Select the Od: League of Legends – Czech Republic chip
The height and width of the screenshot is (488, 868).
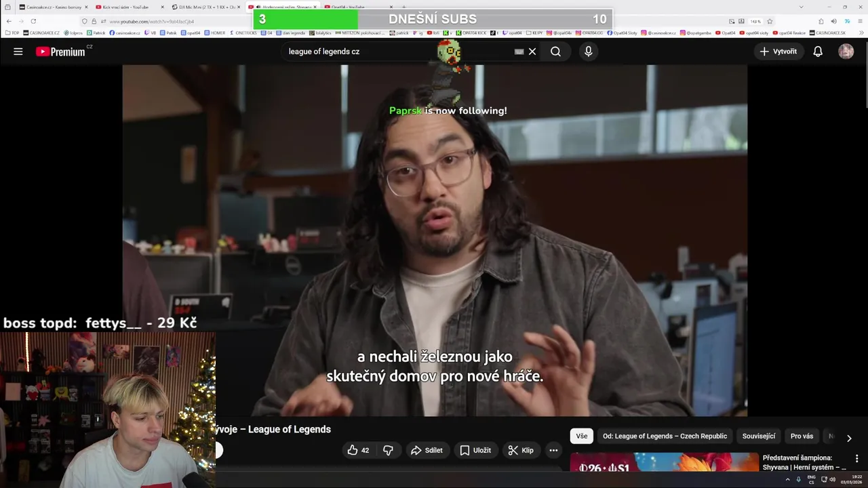coord(665,436)
